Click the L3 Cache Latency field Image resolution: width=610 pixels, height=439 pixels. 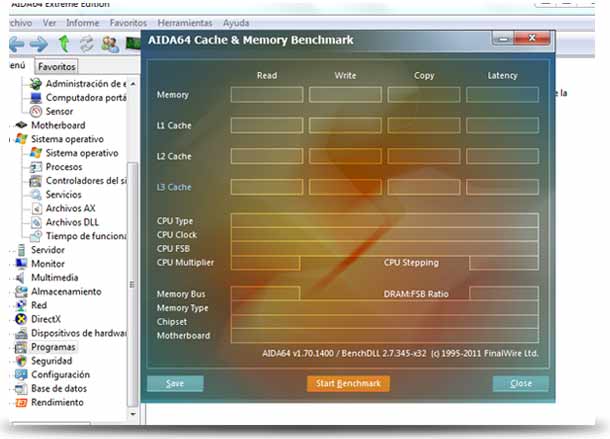coord(502,187)
